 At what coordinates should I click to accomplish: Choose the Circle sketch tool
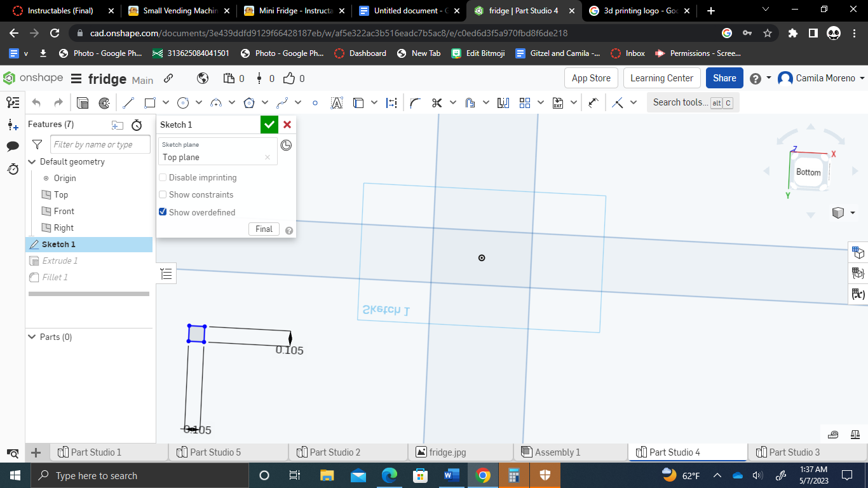click(x=183, y=102)
